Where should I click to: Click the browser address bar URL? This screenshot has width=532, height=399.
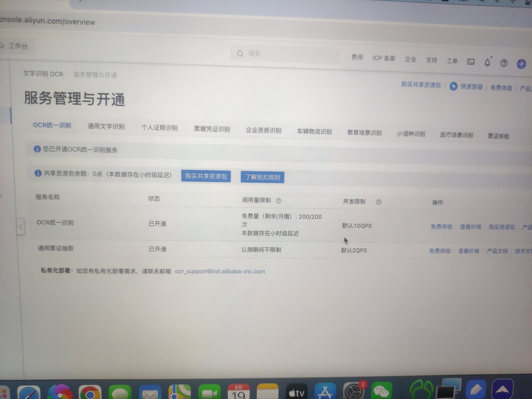(47, 21)
